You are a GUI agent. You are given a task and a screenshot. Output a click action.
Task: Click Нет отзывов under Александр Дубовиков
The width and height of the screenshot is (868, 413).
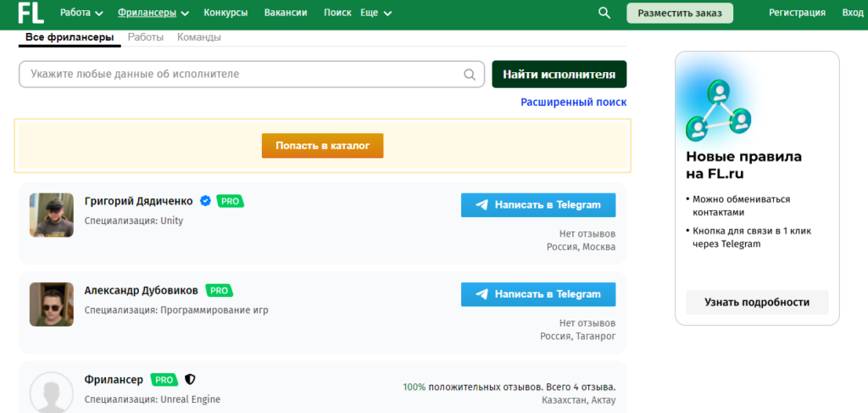click(587, 323)
